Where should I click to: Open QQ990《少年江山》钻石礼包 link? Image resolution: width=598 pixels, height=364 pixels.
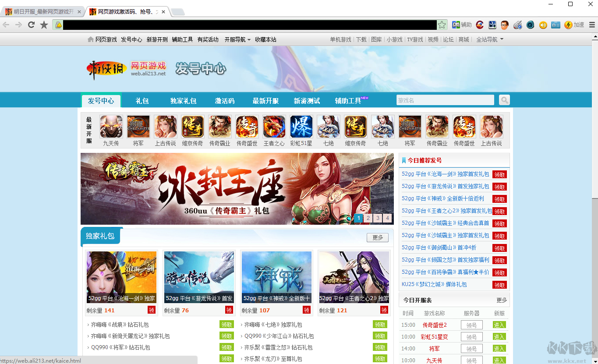click(279, 336)
